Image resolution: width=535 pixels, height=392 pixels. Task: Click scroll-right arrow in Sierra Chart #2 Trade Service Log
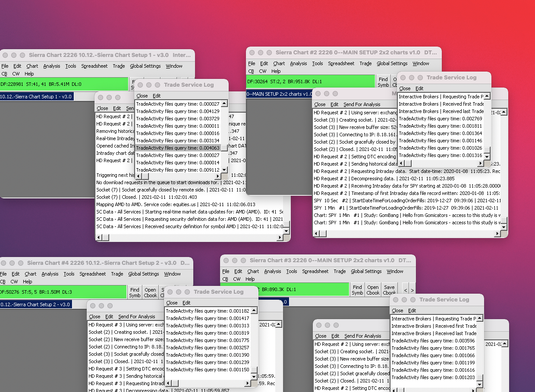[x=480, y=163]
